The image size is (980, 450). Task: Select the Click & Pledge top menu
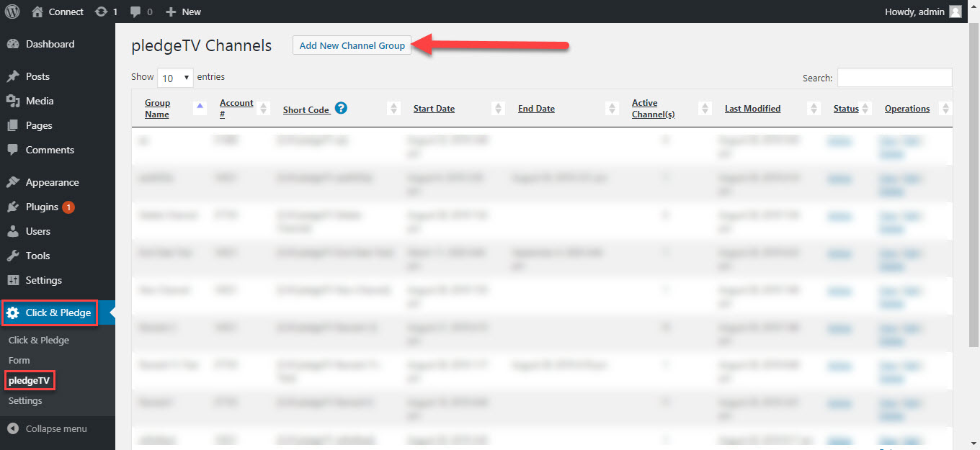pyautogui.click(x=58, y=312)
